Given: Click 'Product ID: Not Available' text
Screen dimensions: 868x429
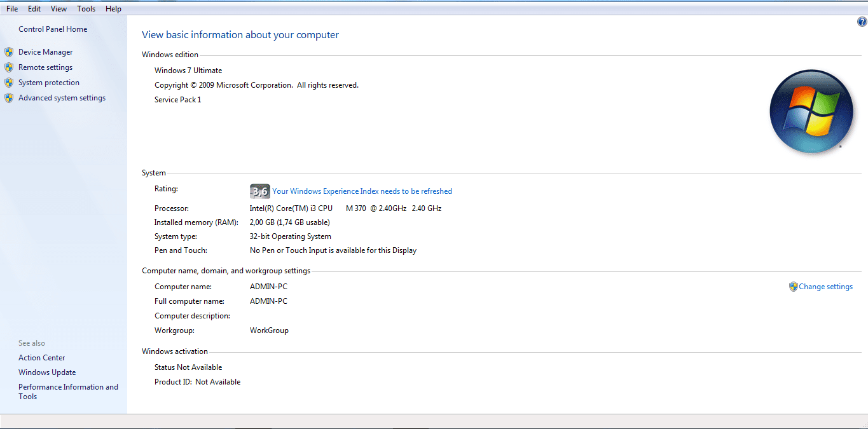Looking at the screenshot, I should [198, 382].
